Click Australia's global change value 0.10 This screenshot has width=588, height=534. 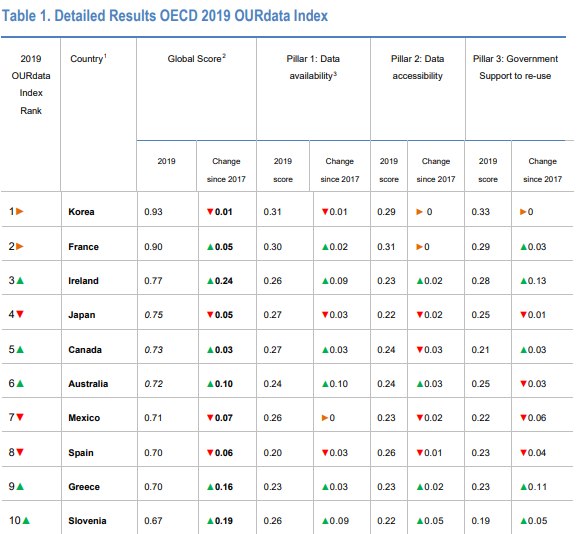(x=224, y=384)
